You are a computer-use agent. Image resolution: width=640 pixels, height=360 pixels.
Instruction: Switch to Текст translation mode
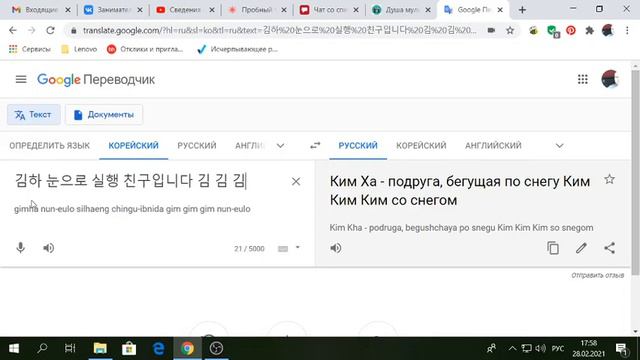tap(33, 114)
